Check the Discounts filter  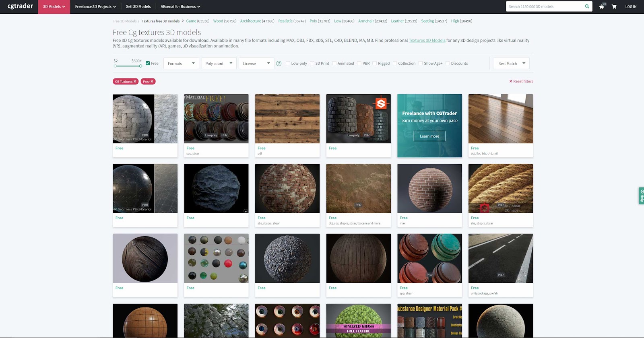click(448, 63)
